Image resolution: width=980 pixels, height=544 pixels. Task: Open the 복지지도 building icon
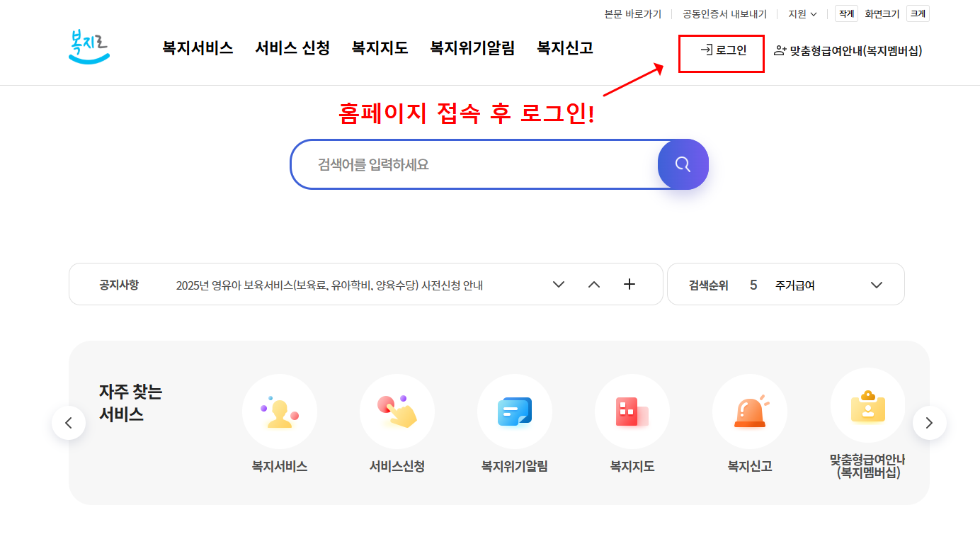[632, 411]
